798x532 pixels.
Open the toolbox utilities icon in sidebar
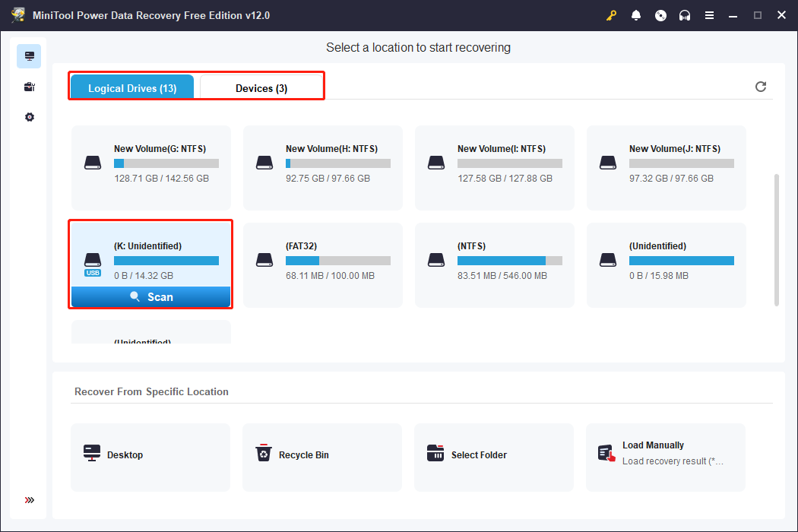[x=29, y=87]
